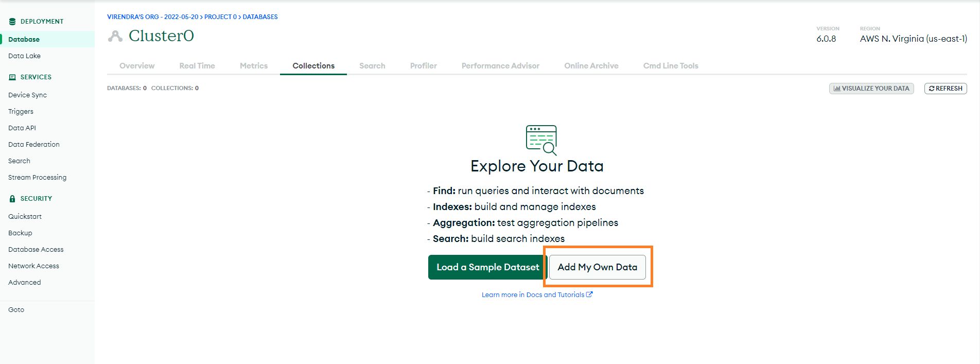Navigate to Project 0 in breadcrumb

[220, 17]
